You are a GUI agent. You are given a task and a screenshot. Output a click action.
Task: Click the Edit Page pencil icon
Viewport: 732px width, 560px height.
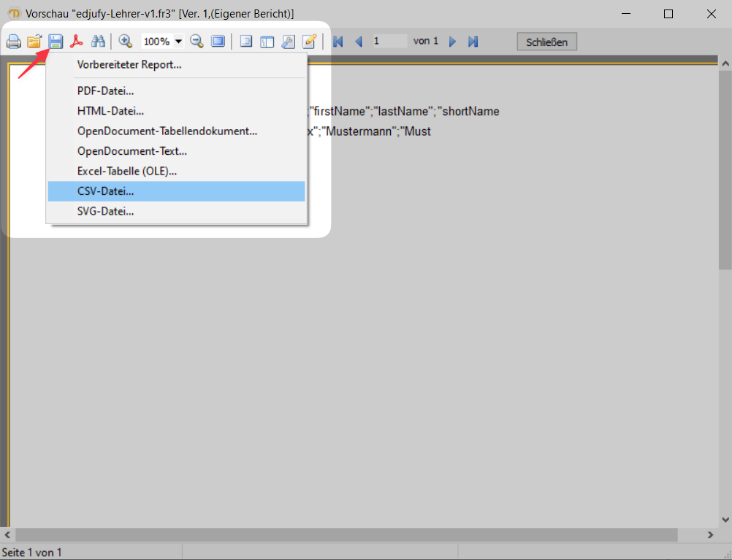coord(309,41)
